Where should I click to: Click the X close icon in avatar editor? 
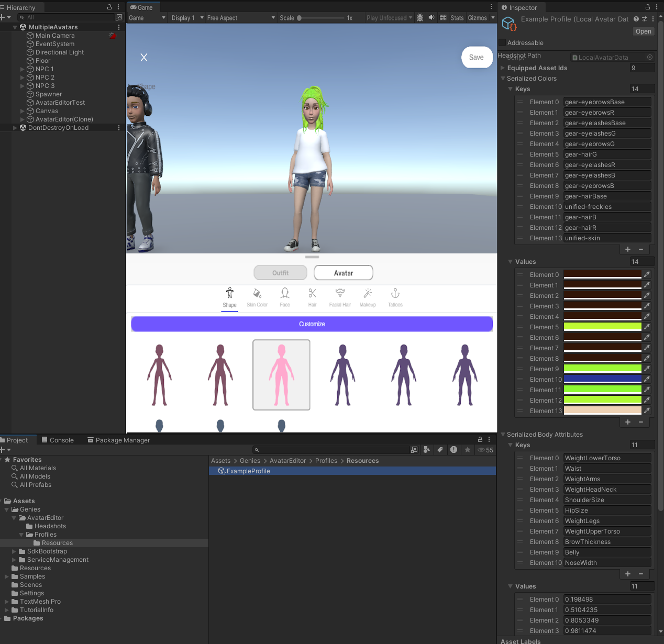(144, 58)
